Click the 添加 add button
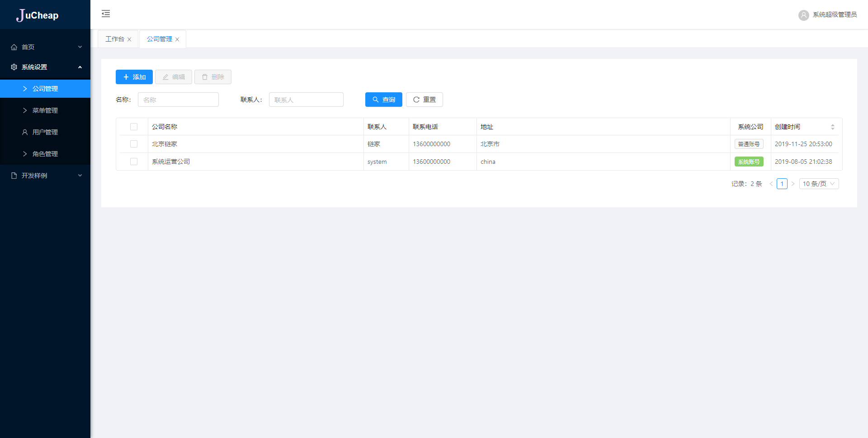This screenshot has width=868, height=438. point(134,77)
